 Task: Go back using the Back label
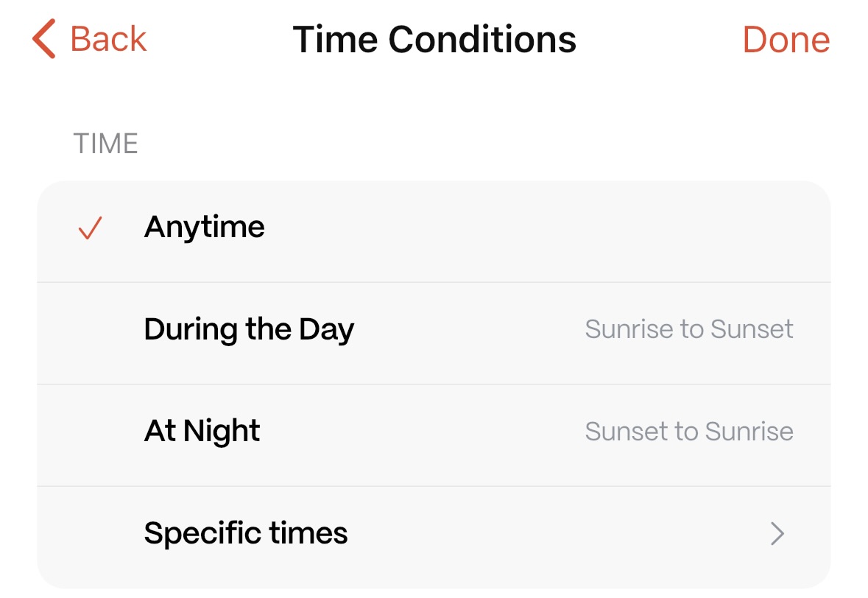coord(108,39)
